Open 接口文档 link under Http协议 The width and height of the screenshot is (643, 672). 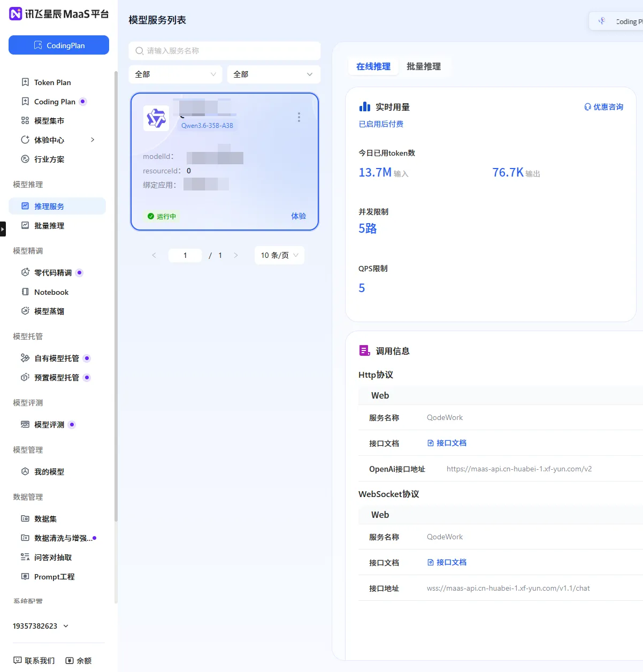tap(447, 443)
